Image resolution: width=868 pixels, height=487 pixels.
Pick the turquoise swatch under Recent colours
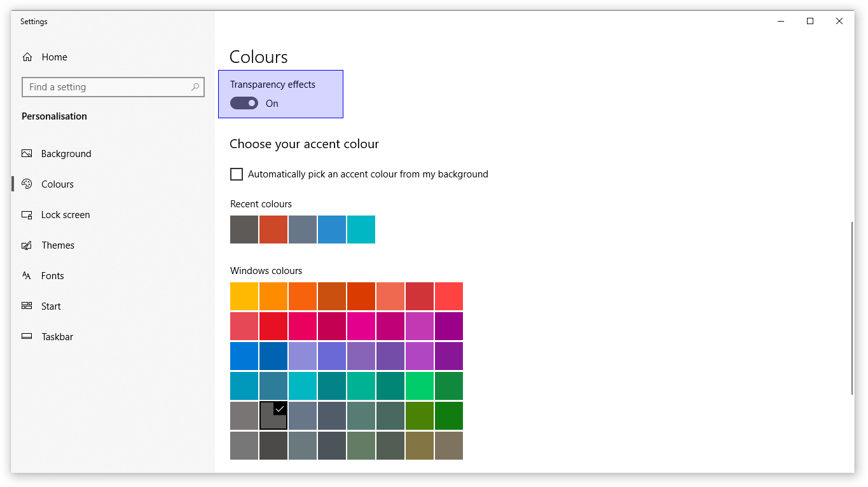[x=361, y=230]
